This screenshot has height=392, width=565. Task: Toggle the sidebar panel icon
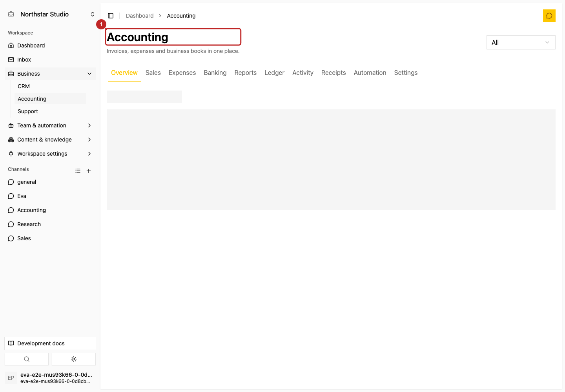click(x=111, y=16)
